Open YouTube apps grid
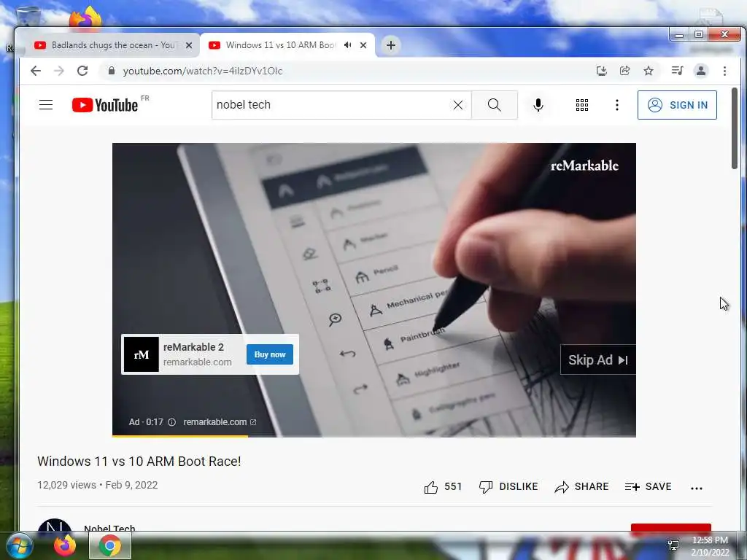747x560 pixels. click(581, 105)
